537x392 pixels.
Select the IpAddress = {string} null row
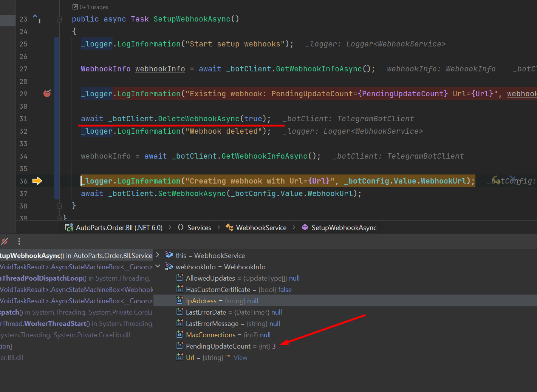click(x=345, y=301)
